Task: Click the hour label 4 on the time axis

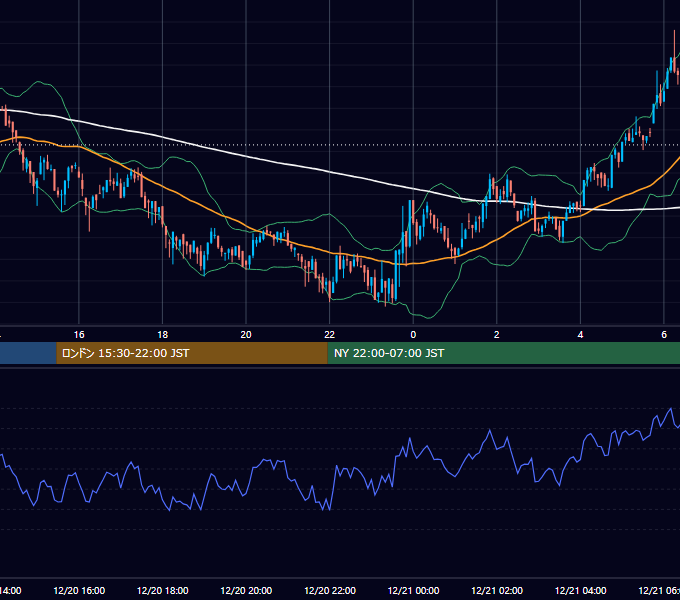Action: click(x=580, y=335)
